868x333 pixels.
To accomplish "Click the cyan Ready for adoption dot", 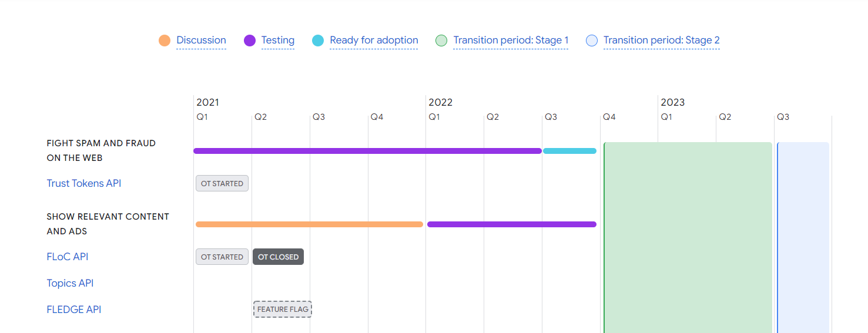I will click(x=318, y=41).
